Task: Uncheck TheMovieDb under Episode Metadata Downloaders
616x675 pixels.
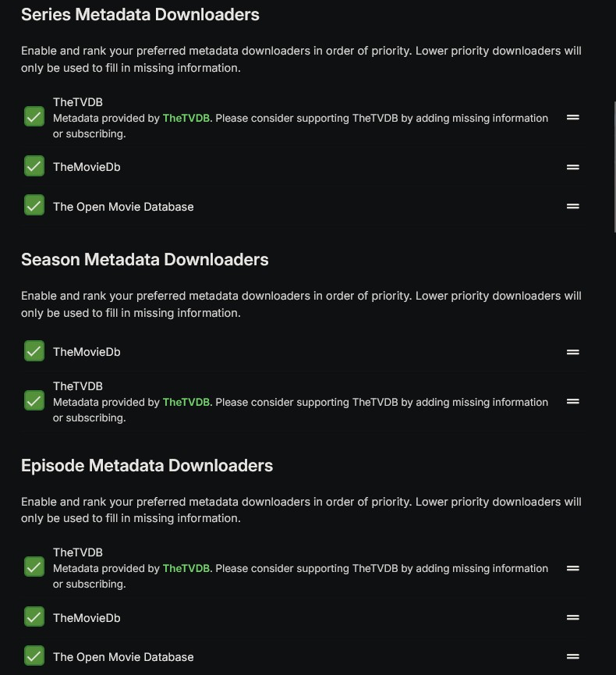Action: (x=34, y=617)
